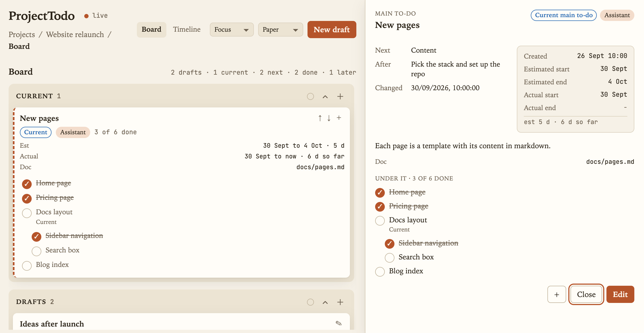Add item to Current section

coord(340,96)
